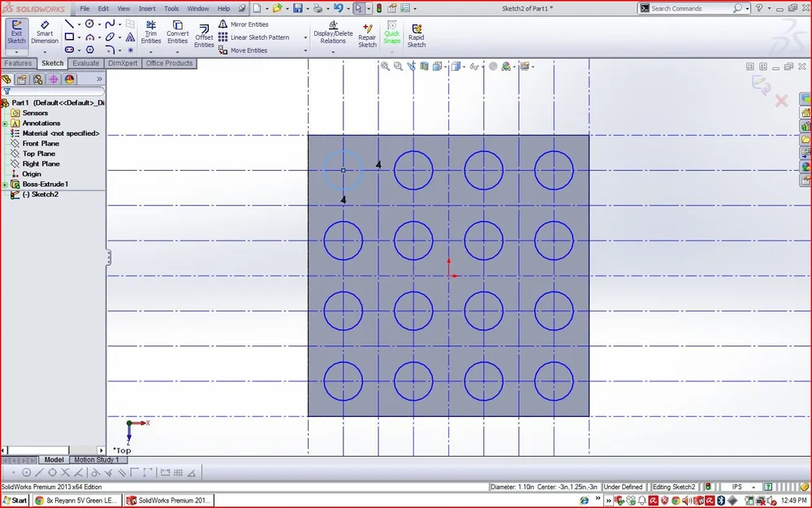Click the Section View icon
Screen dimensions: 812x508
point(424,67)
